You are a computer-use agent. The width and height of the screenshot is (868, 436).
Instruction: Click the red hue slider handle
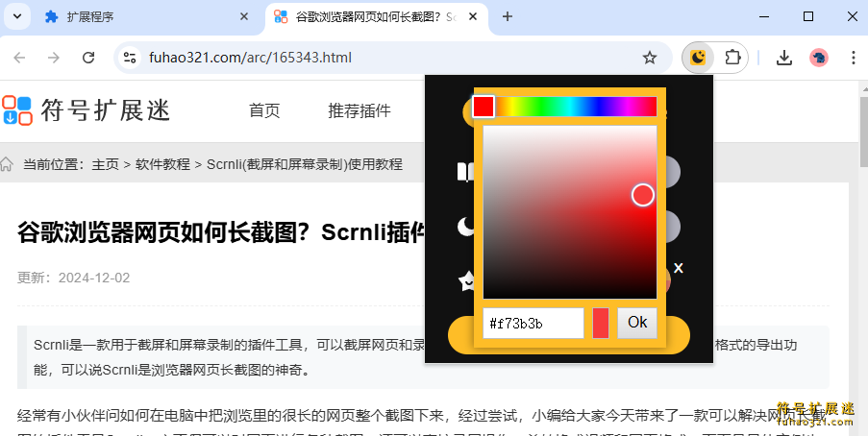(x=484, y=107)
